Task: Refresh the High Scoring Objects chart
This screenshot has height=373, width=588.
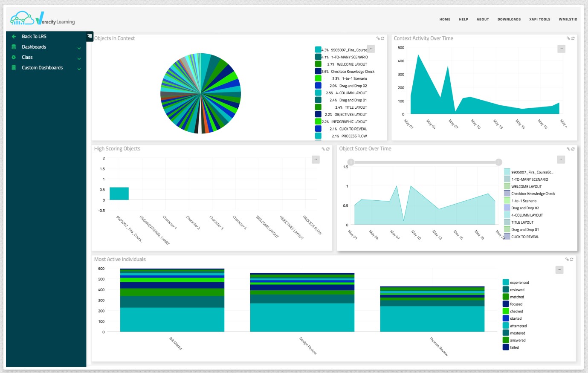Action: [x=328, y=149]
